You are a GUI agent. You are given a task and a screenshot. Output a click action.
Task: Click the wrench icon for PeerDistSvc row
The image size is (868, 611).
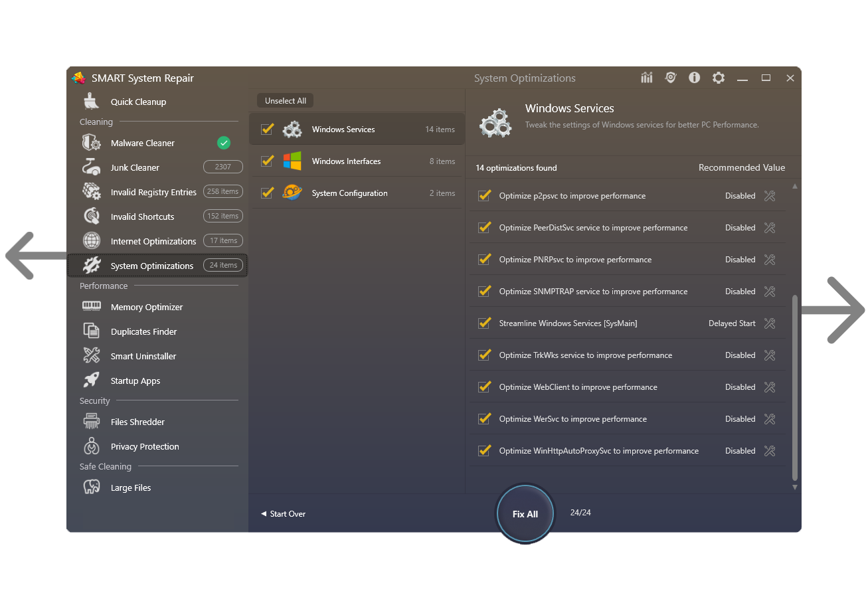(x=770, y=228)
